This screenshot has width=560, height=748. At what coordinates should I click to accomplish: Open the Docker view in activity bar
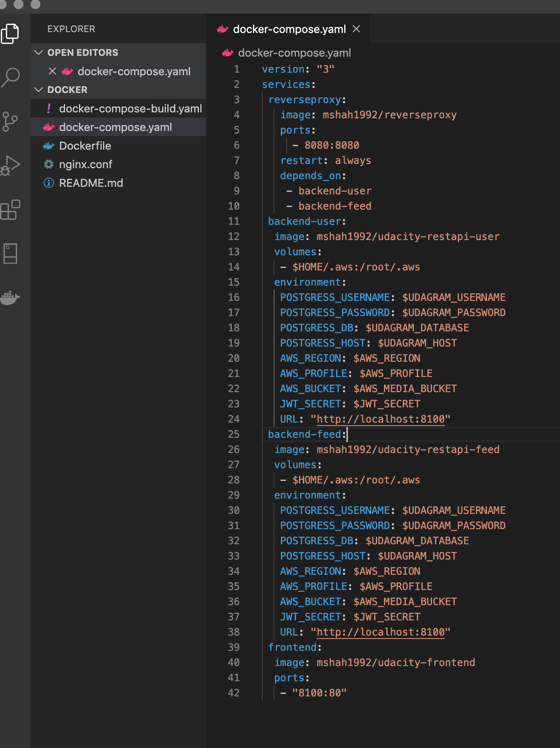[x=10, y=298]
